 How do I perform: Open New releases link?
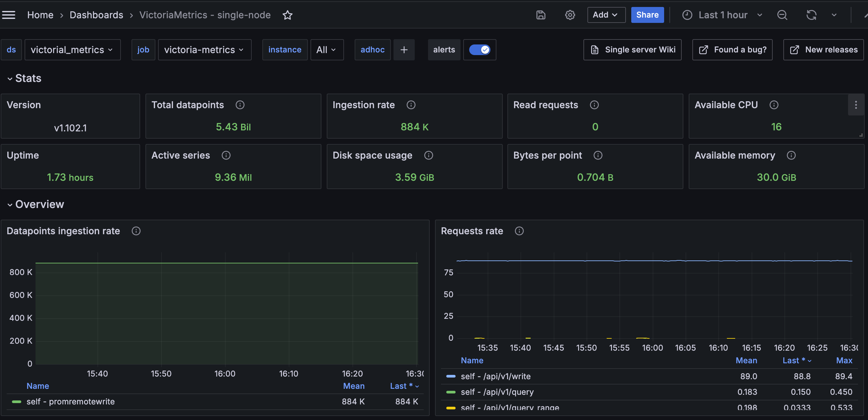(x=824, y=50)
